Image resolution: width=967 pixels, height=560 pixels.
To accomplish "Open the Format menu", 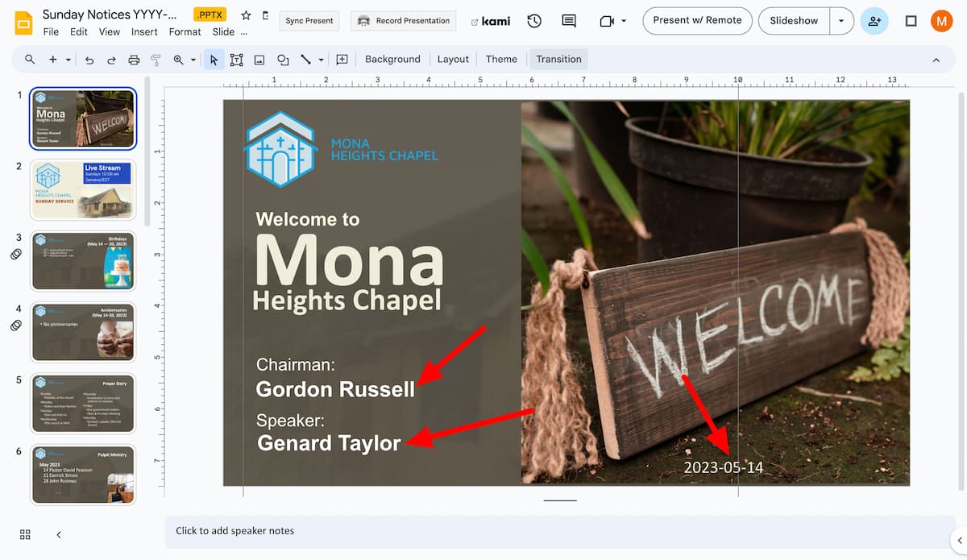I will [185, 31].
